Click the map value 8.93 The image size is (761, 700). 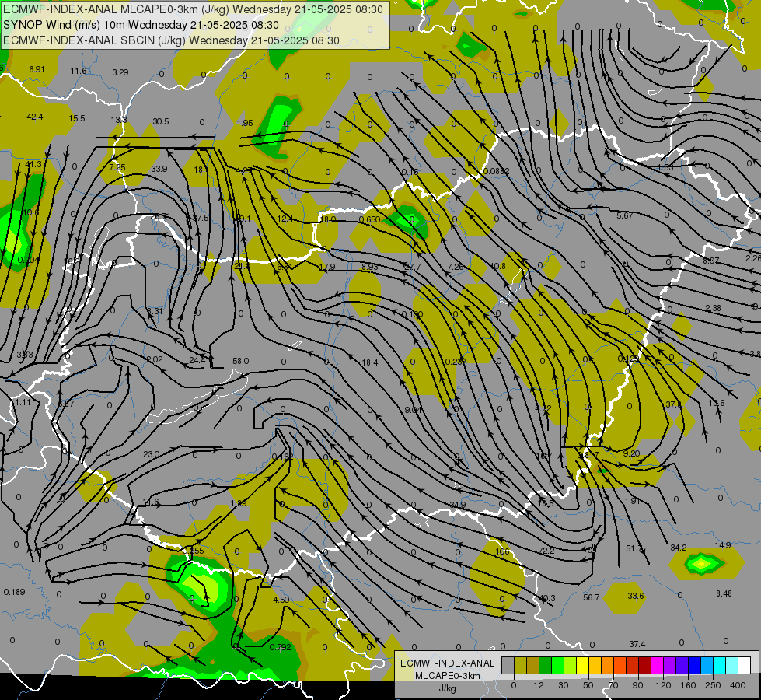(370, 267)
